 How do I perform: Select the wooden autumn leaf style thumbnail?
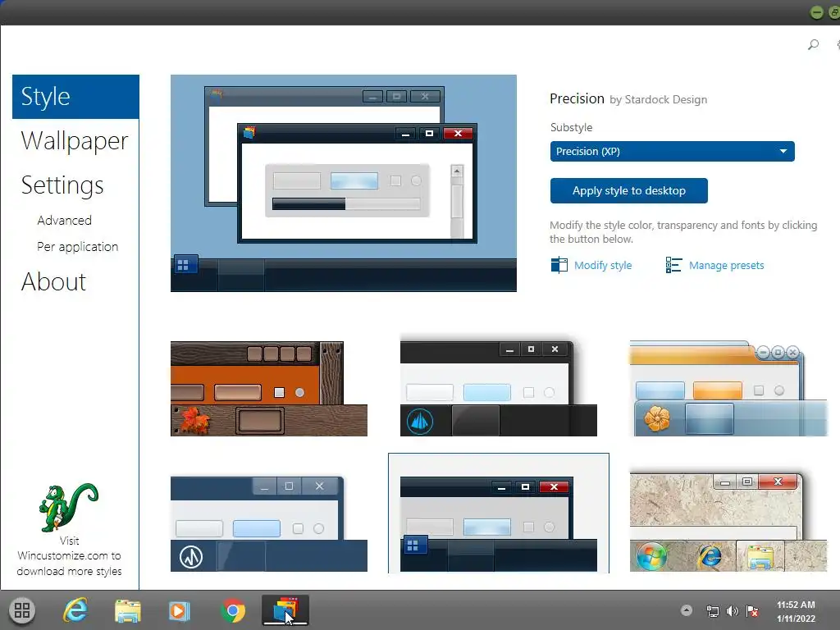[x=269, y=389]
